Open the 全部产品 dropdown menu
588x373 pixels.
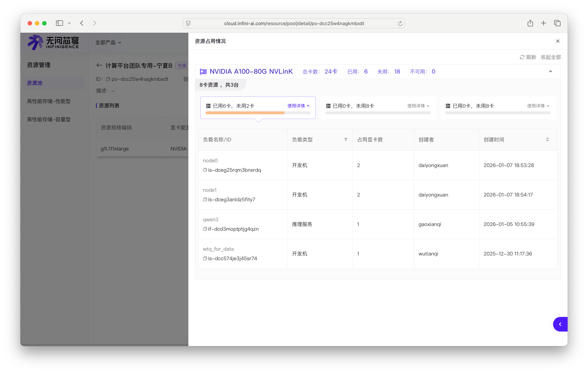click(108, 43)
